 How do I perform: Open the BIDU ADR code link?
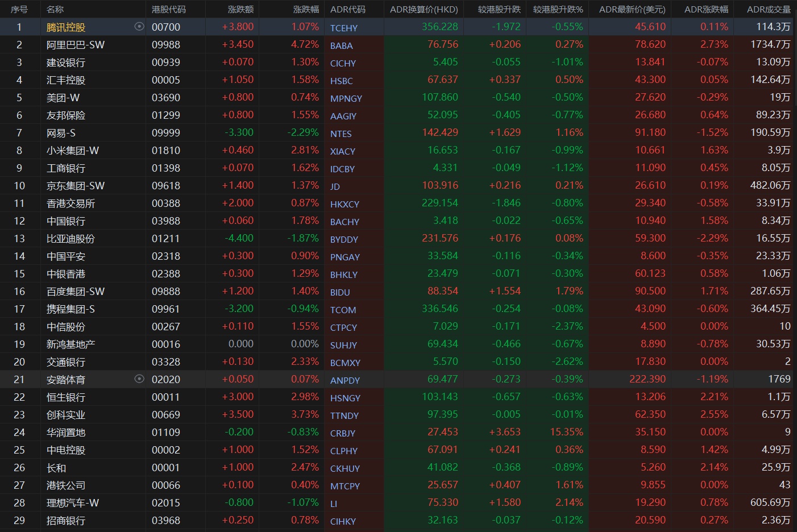click(x=340, y=292)
